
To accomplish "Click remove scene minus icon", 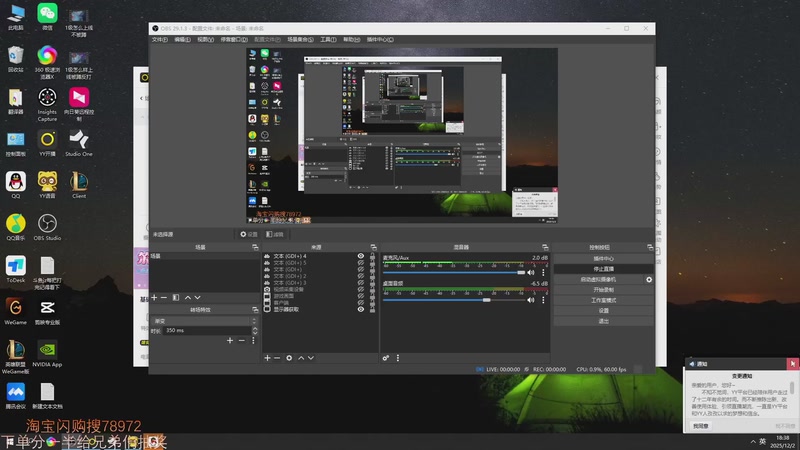I will pos(165,297).
